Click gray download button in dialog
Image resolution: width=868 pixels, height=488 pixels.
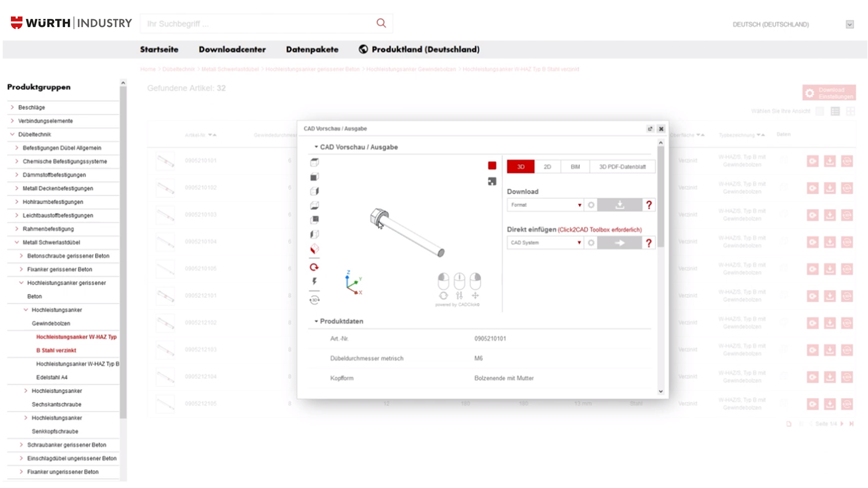coord(620,205)
